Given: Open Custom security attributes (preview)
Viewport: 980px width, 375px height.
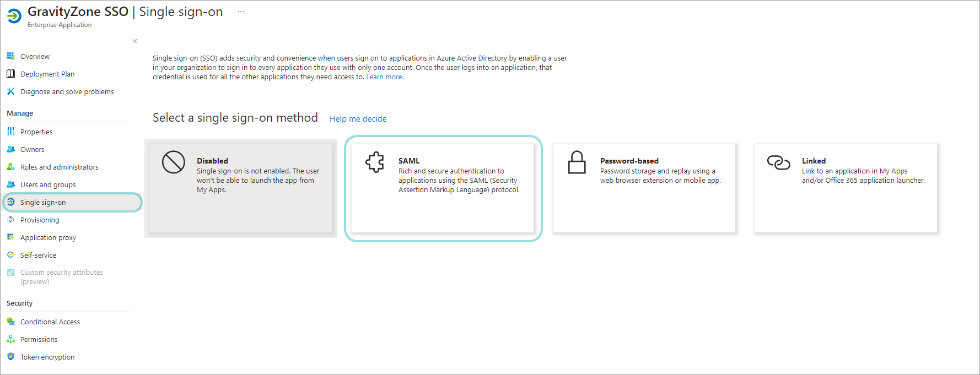Looking at the screenshot, I should (x=62, y=277).
